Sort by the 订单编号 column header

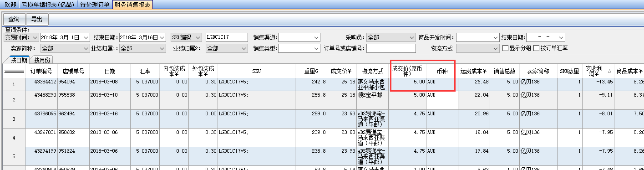click(41, 71)
